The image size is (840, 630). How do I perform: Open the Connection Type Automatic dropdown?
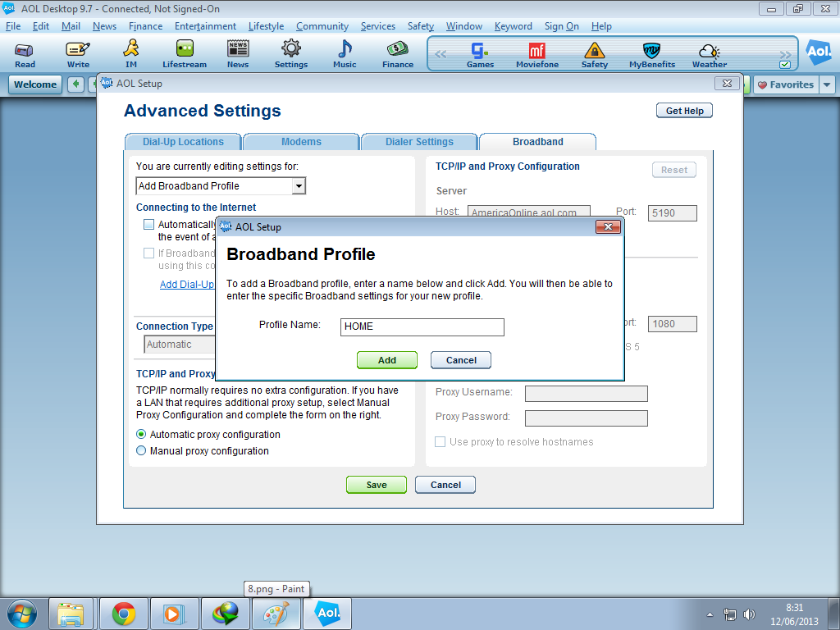(180, 345)
